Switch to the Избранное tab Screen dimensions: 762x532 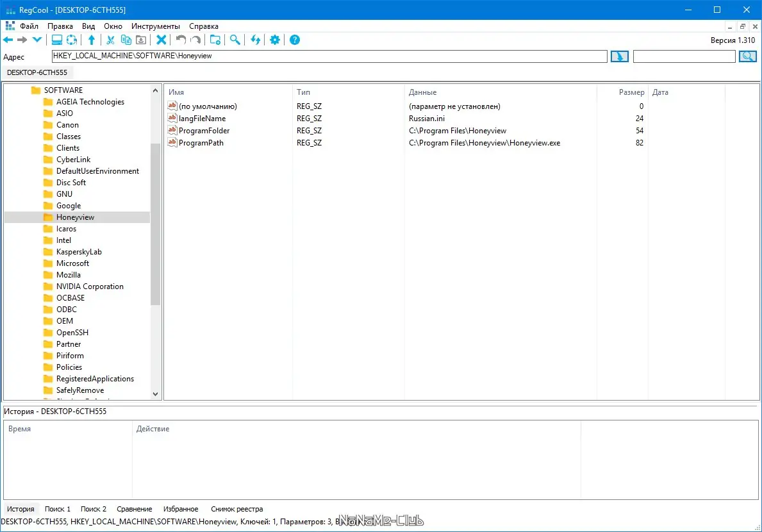[181, 509]
